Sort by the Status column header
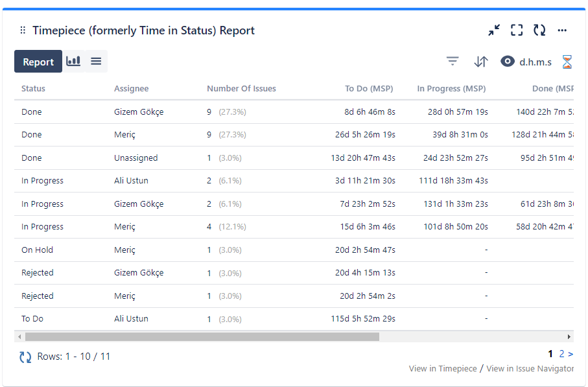Image resolution: width=588 pixels, height=387 pixels. click(31, 89)
